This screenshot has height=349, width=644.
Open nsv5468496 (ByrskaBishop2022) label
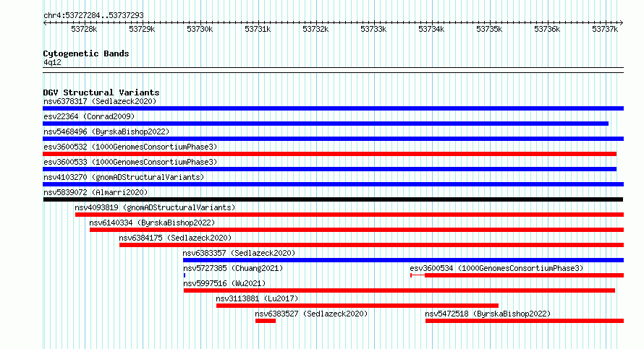[x=106, y=132]
